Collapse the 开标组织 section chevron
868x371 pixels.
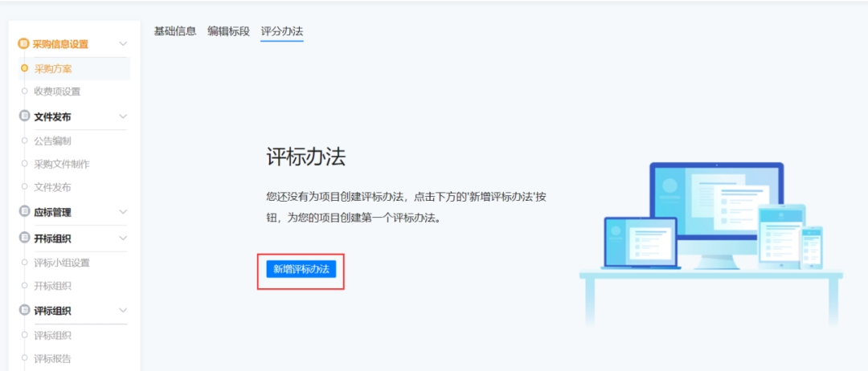click(123, 238)
